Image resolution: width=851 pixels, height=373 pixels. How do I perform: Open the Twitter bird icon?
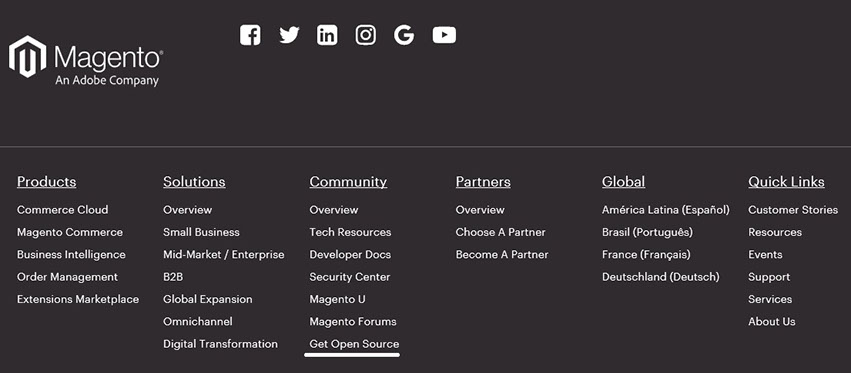(289, 35)
